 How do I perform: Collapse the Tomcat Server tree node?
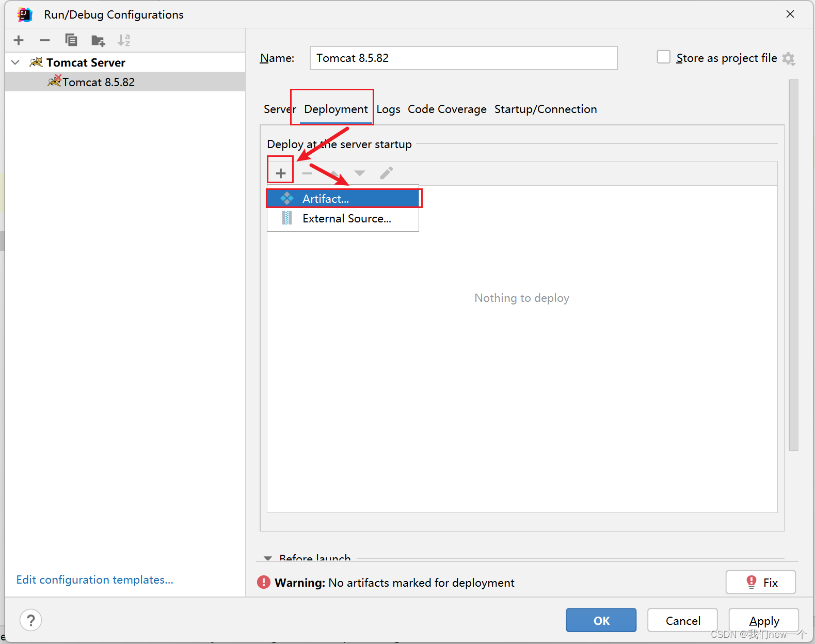coord(15,62)
